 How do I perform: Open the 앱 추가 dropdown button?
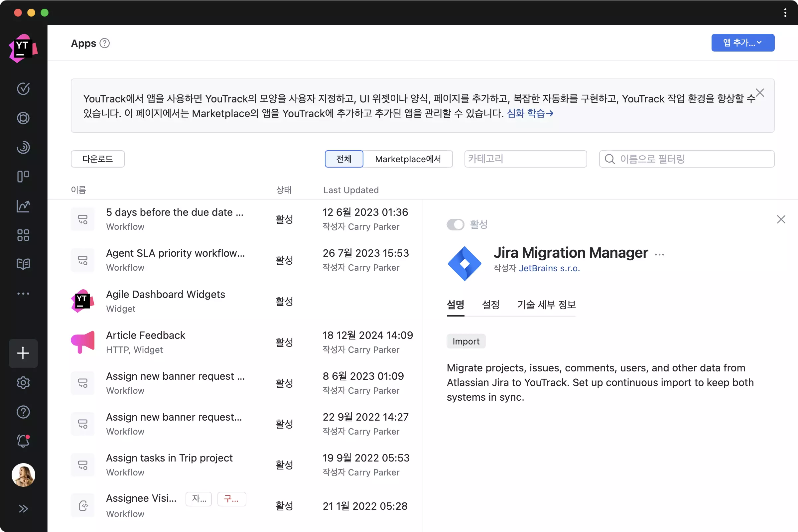[x=742, y=43]
